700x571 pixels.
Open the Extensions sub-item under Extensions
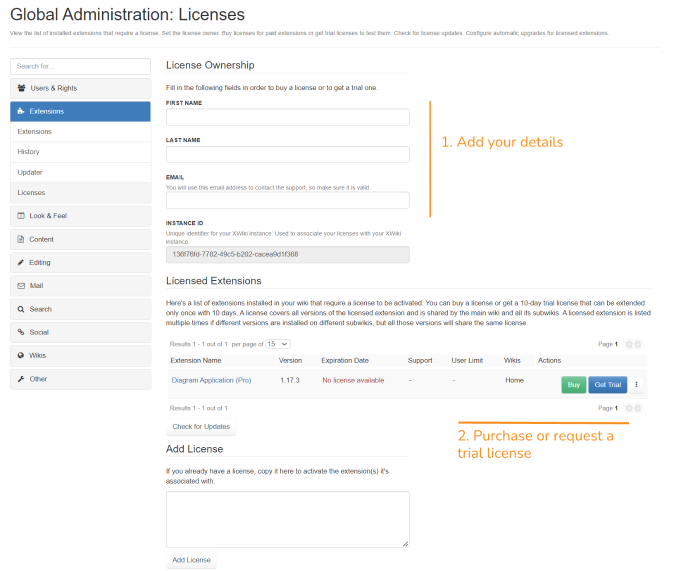point(80,132)
